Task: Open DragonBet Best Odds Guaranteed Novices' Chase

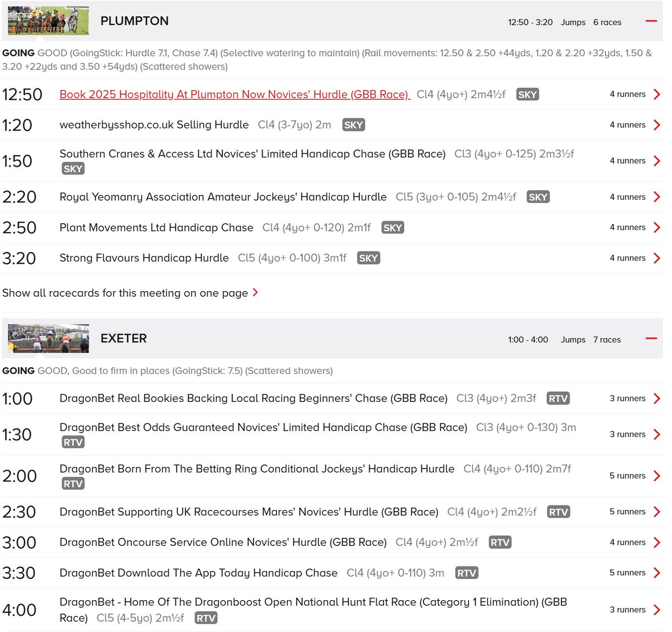Action: [263, 428]
